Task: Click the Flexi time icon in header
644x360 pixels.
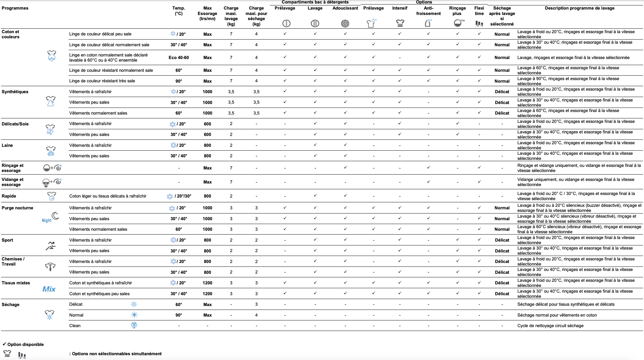Action: pos(479,23)
